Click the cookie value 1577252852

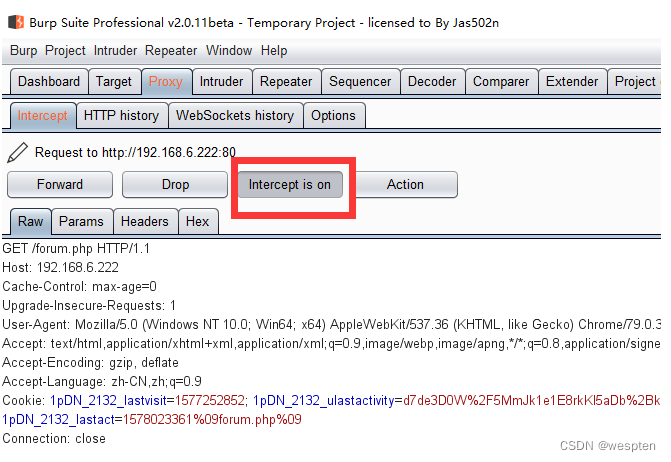pos(210,401)
